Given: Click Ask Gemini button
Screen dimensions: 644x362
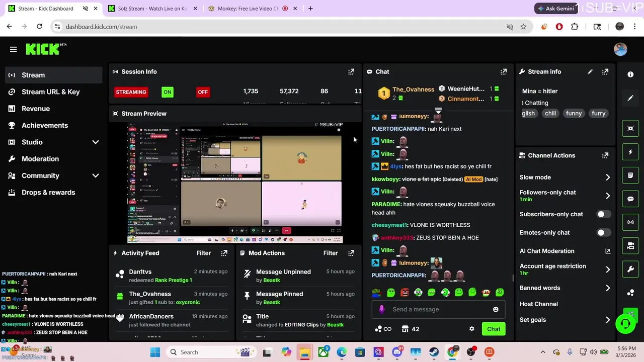Looking at the screenshot, I should click(556, 9).
